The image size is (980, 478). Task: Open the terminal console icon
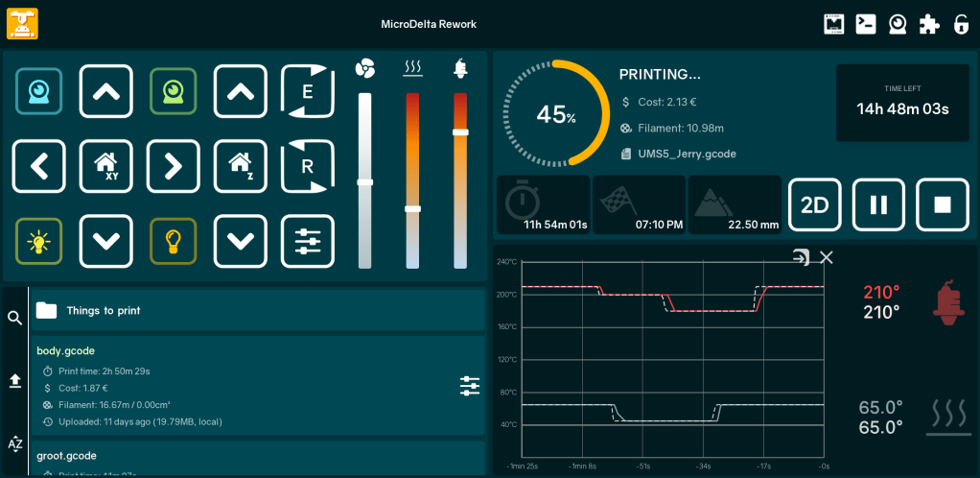865,25
